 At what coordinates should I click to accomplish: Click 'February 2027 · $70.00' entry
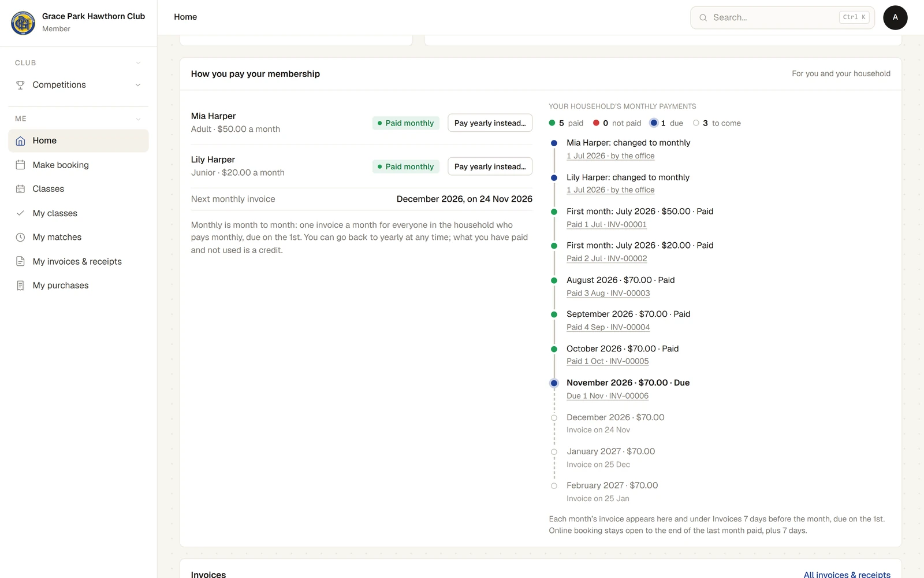pyautogui.click(x=612, y=486)
